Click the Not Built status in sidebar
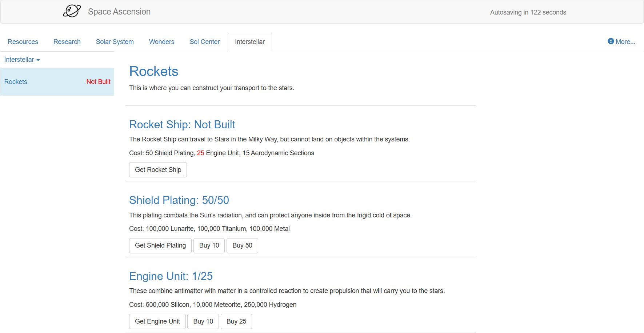Screen dimensions: 644x333 (x=98, y=82)
